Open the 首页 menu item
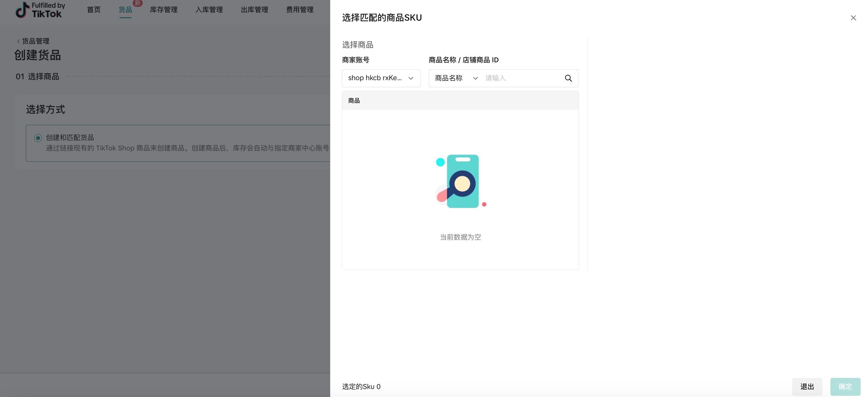This screenshot has width=868, height=397. [x=93, y=10]
